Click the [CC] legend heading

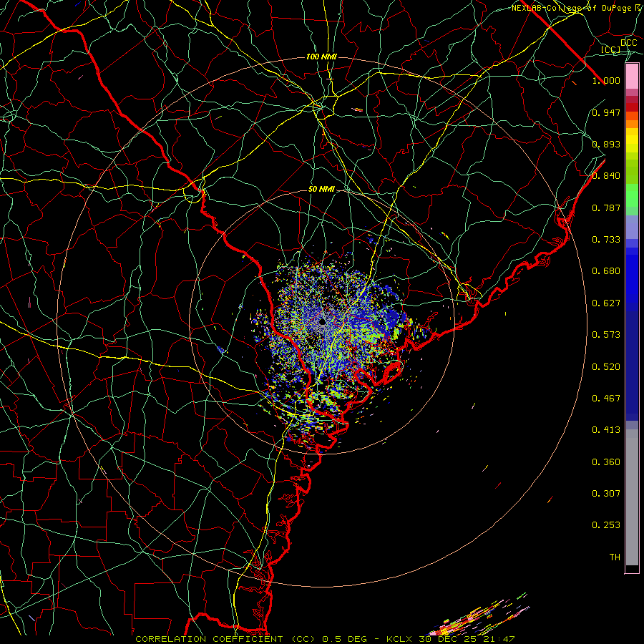[x=611, y=49]
